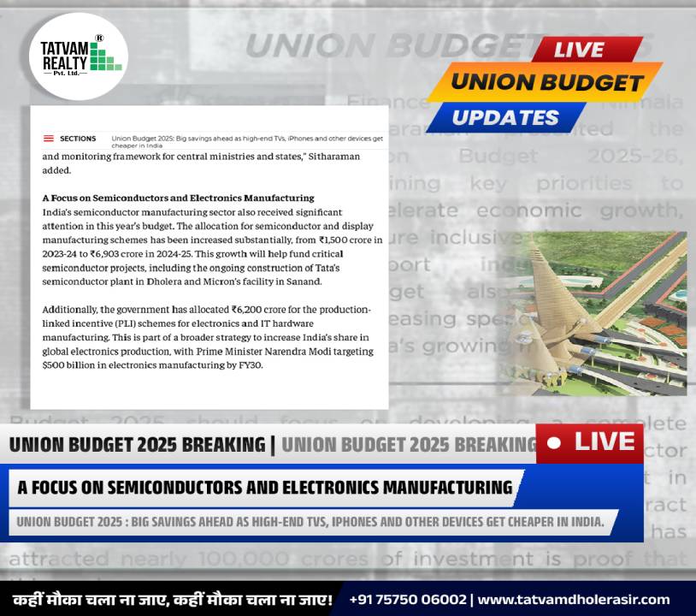The image size is (696, 616).
Task: Click the green building blocks logo graphic
Action: click(105, 58)
